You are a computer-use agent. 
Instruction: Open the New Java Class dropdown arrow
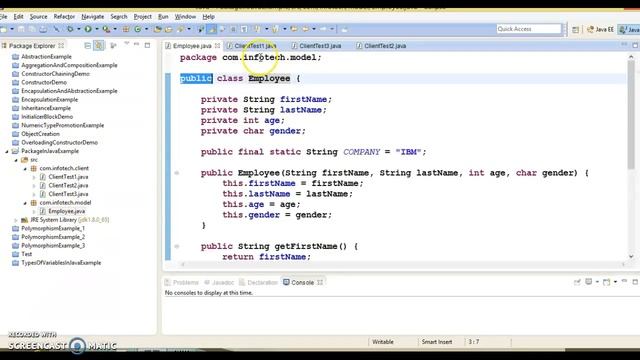click(146, 29)
